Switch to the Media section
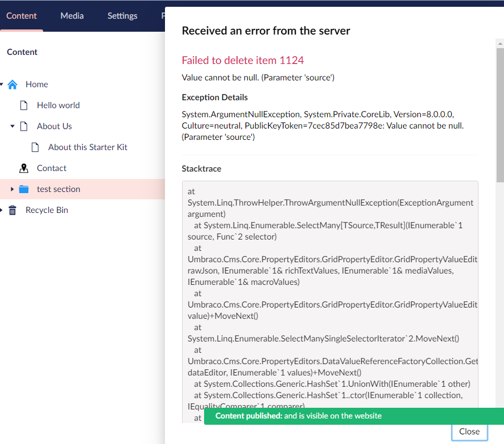 pyautogui.click(x=72, y=16)
